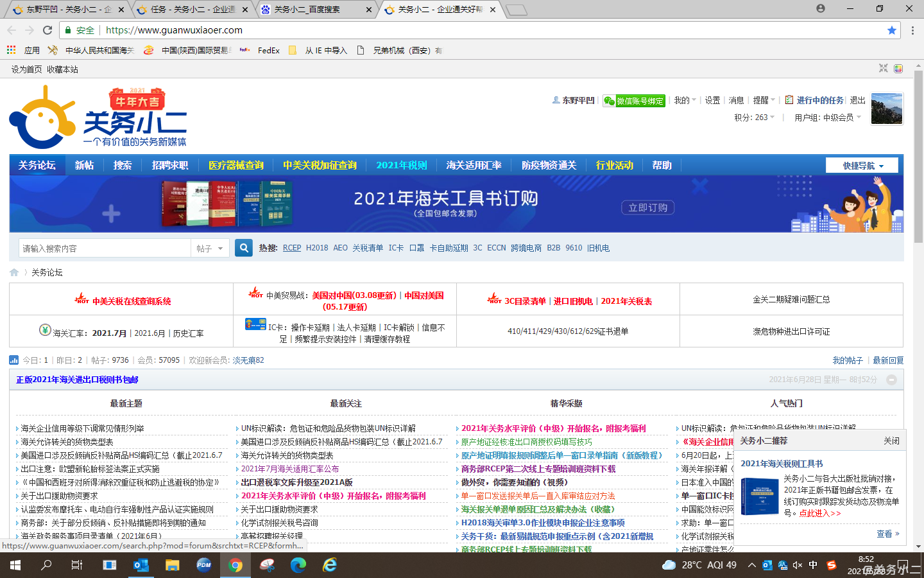Open 招聘求职 nav item
Screen dimensions: 924x578
(170, 166)
